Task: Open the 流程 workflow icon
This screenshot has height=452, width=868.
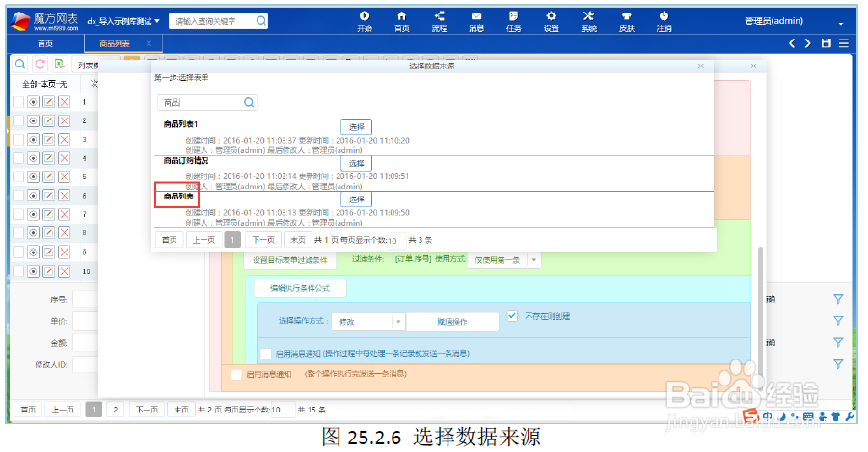Action: [x=439, y=21]
